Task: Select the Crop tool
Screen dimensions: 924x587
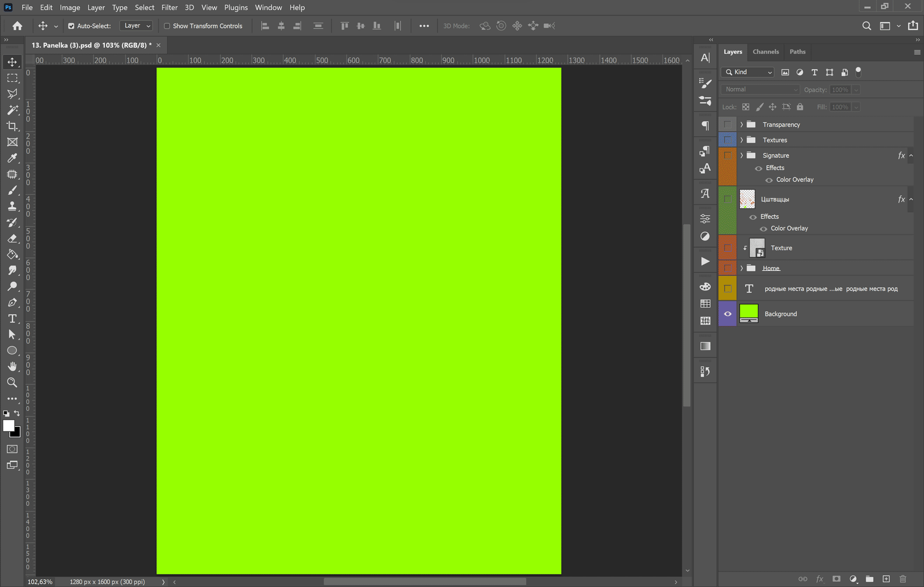Action: (x=12, y=126)
